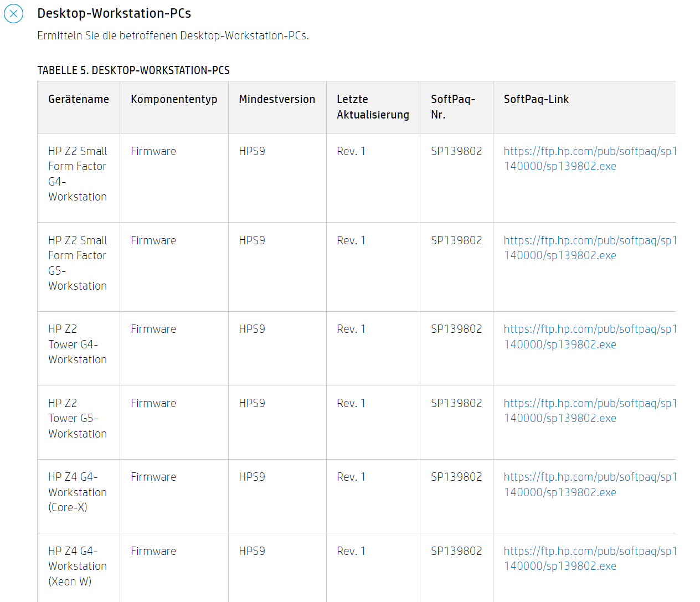Click SP139802 in the Z2 Tower G4 row

[456, 329]
